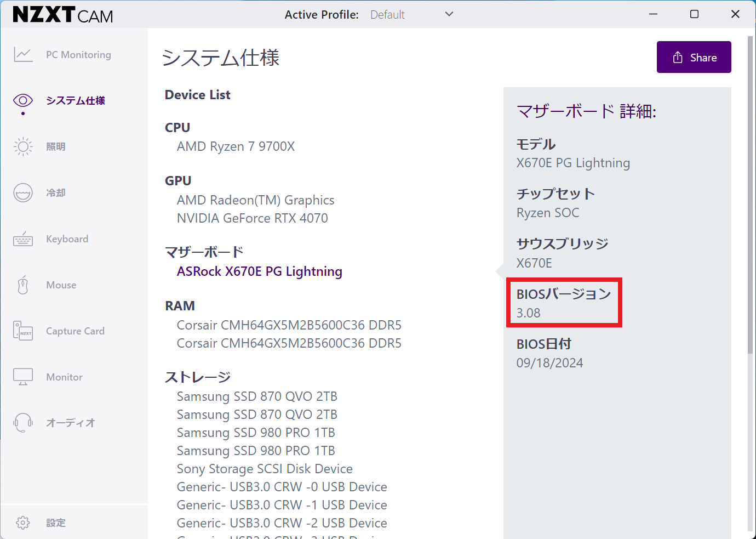
Task: Click the cooling icon for 冷却
Action: [x=23, y=192]
